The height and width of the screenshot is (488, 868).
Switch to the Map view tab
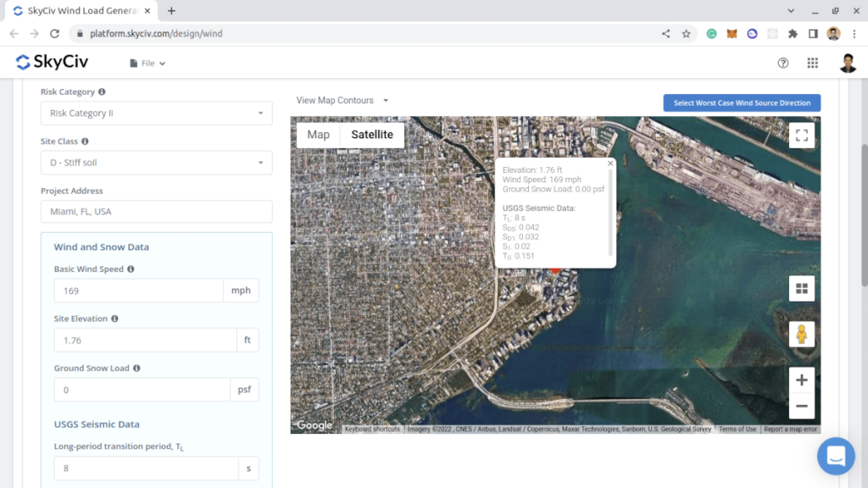(x=318, y=135)
